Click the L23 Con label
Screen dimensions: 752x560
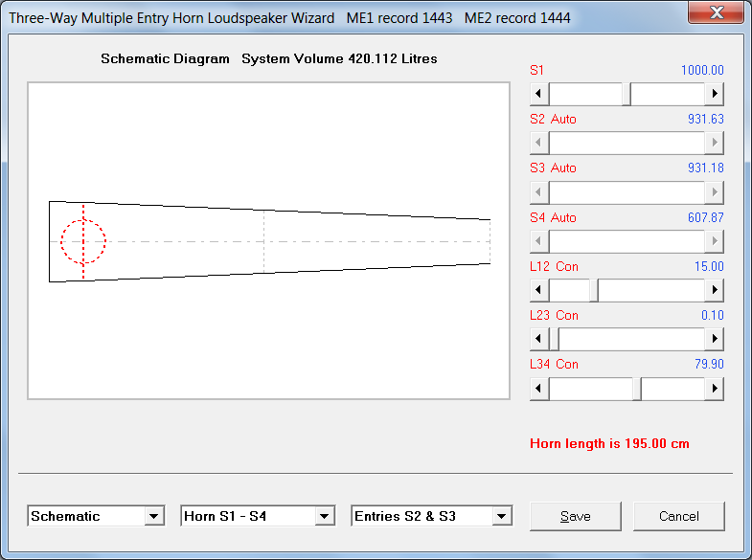click(554, 315)
